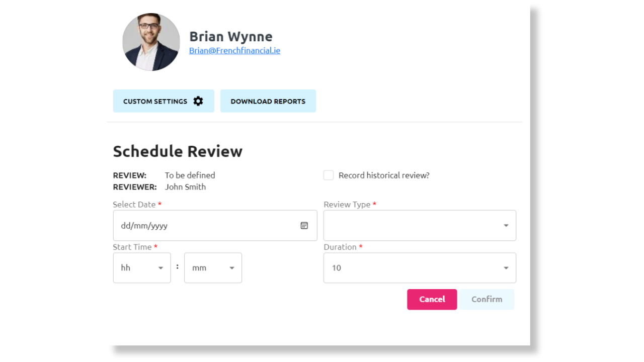The width and height of the screenshot is (644, 362).
Task: Open the Review Type dropdown
Action: [x=420, y=225]
